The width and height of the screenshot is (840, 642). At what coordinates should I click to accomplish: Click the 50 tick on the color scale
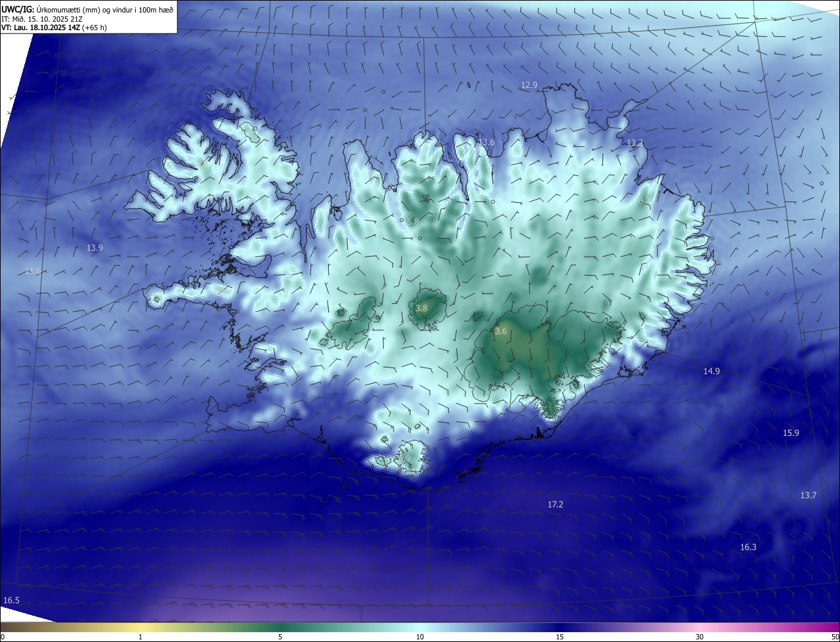click(835, 637)
